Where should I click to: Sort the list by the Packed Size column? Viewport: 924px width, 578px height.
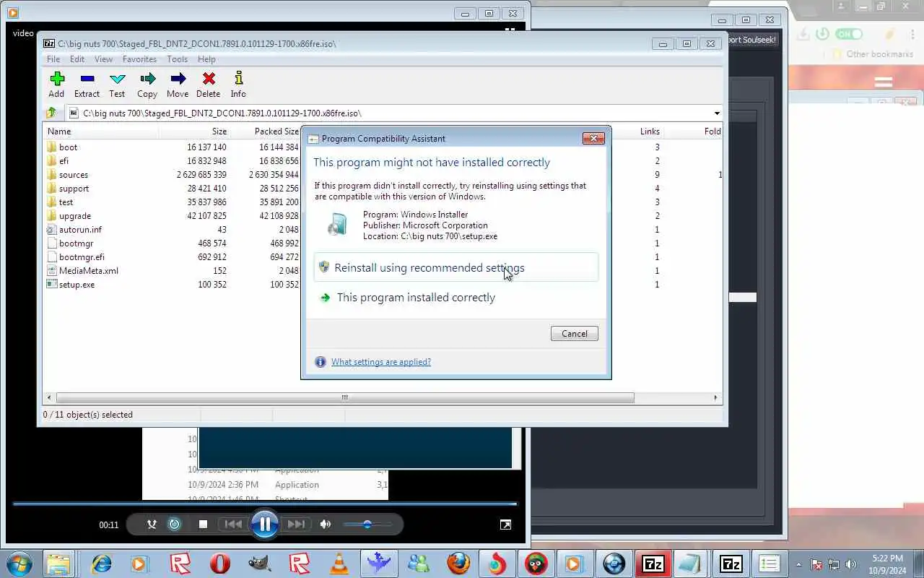pyautogui.click(x=266, y=131)
